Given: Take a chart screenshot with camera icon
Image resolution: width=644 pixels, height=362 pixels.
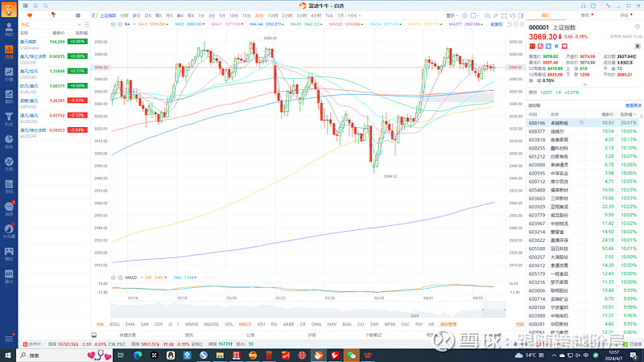Looking at the screenshot, I should [x=487, y=15].
